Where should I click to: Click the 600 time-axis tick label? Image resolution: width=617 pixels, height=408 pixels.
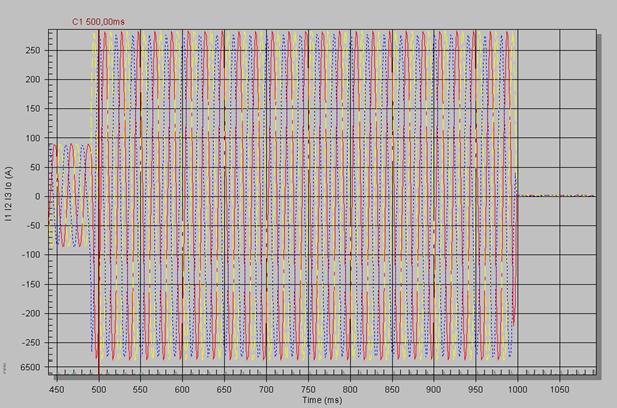pos(182,390)
